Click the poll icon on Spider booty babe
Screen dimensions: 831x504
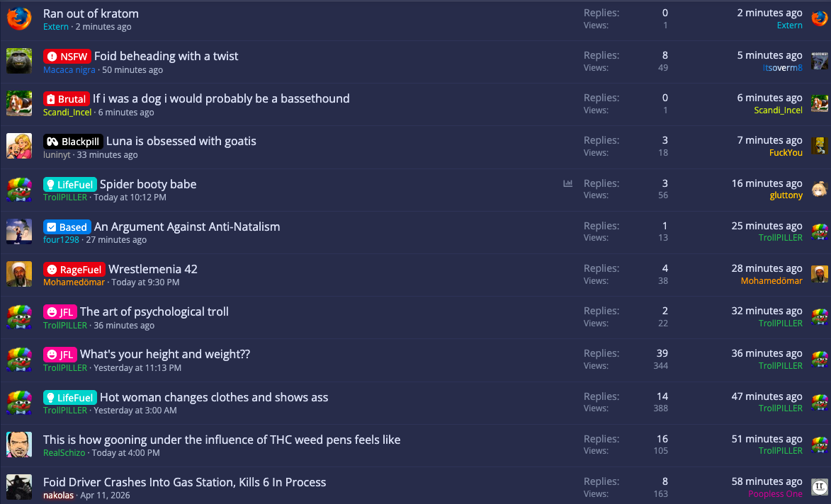[567, 183]
